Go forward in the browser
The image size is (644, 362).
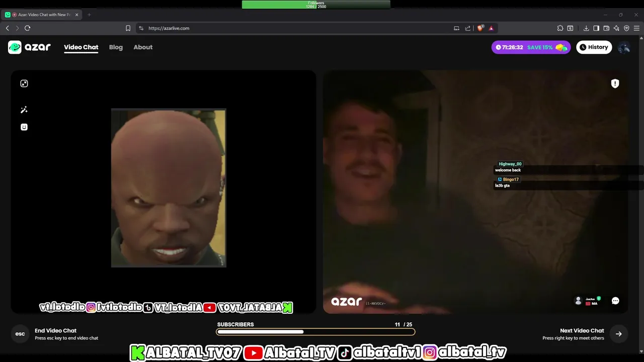point(17,28)
